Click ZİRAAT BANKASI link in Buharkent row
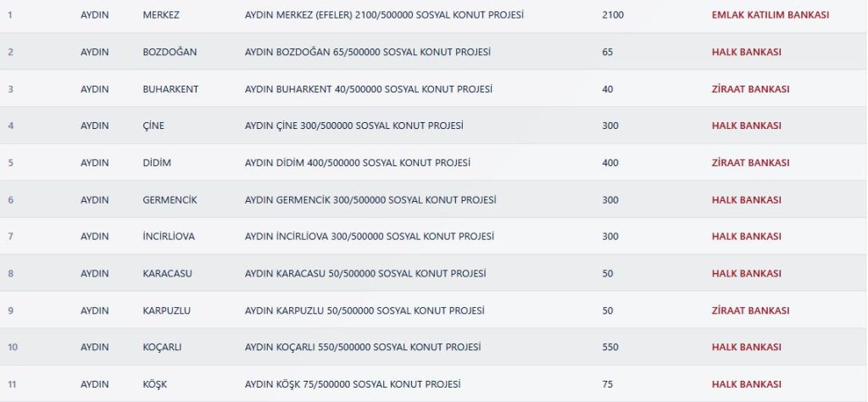868x402 pixels. (x=750, y=89)
